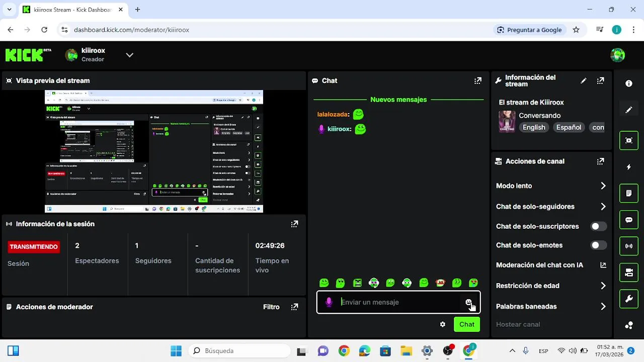The height and width of the screenshot is (362, 644).
Task: Click the Nuevos mensajes divider label
Action: tap(398, 100)
